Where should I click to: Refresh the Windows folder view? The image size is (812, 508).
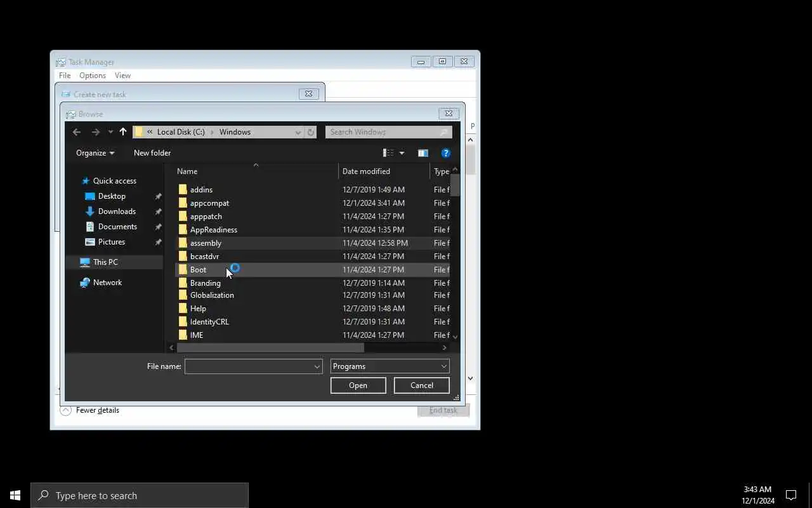click(x=310, y=132)
